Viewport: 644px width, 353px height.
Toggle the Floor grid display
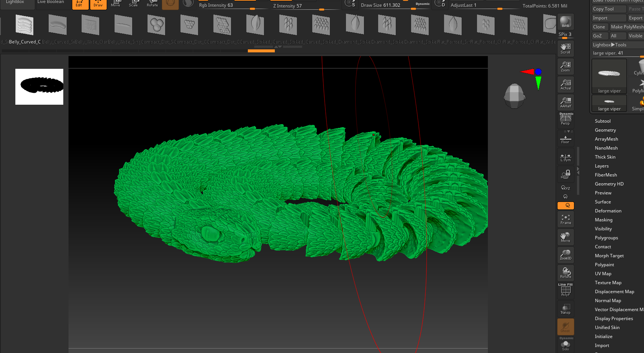565,139
